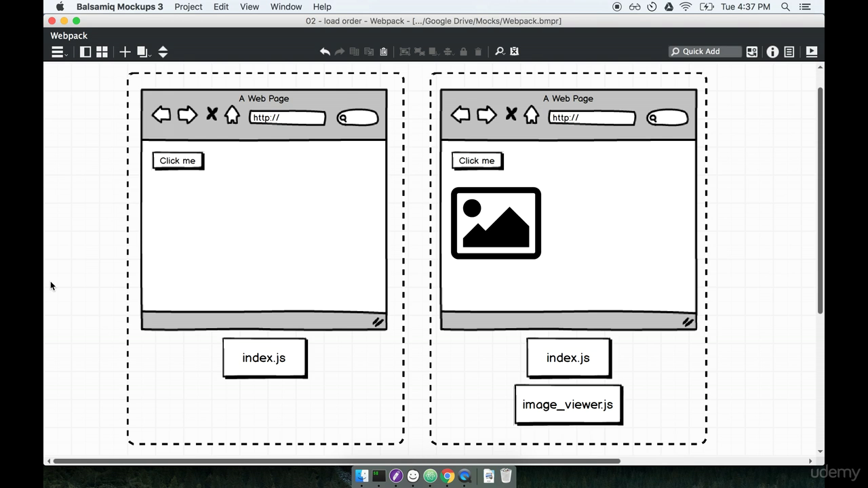Click the Quick Add search field

pyautogui.click(x=705, y=52)
